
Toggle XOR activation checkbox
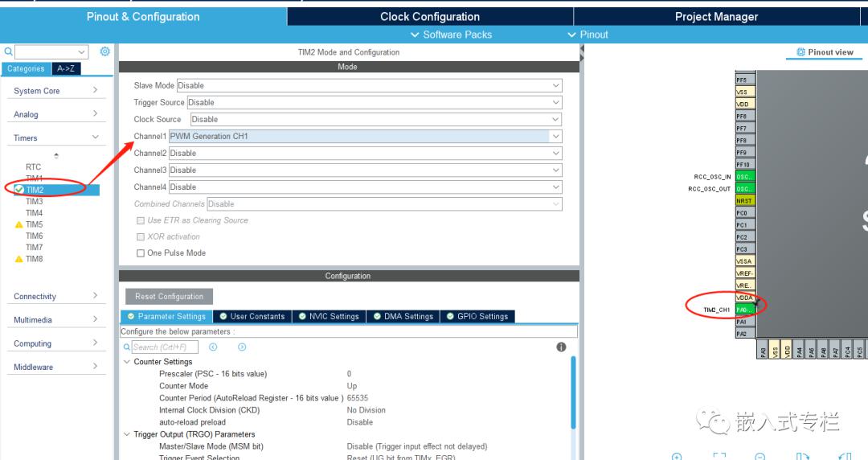(141, 236)
